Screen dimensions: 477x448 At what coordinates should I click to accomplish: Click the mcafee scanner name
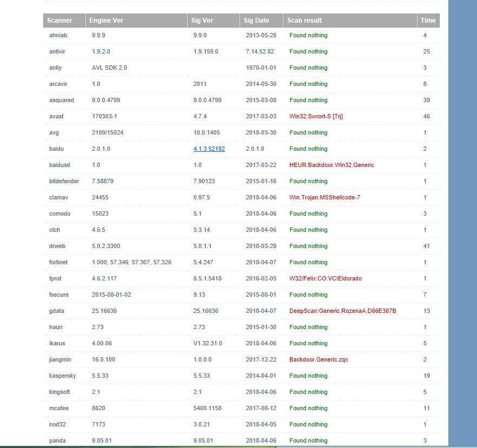59,408
